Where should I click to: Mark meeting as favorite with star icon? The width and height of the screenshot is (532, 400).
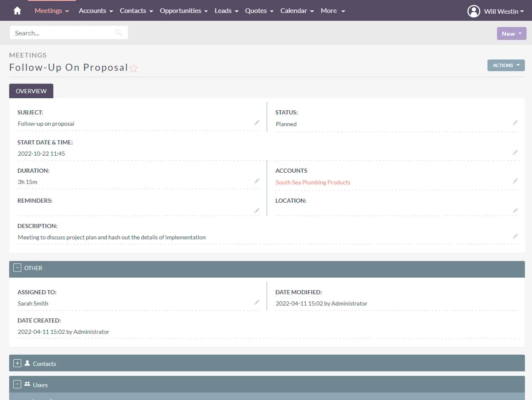point(133,69)
